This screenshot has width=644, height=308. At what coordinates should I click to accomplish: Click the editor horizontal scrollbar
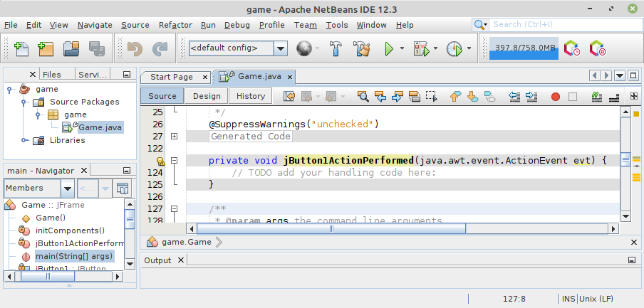(x=331, y=229)
